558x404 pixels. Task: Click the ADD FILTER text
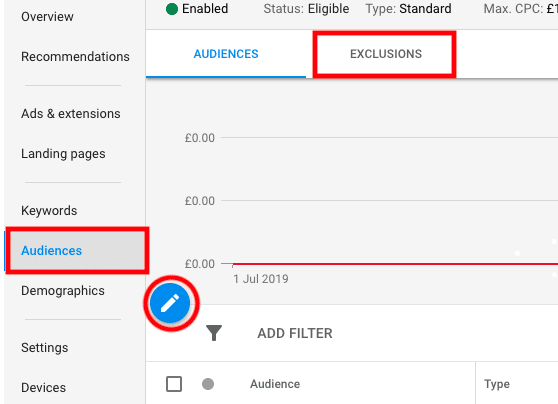295,334
